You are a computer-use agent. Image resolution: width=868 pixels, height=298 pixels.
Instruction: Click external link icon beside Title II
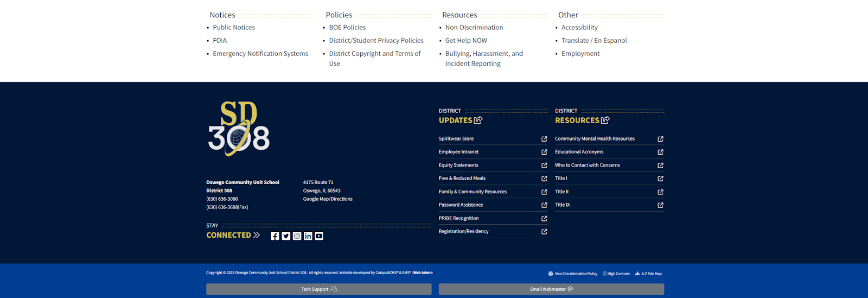coord(660,192)
